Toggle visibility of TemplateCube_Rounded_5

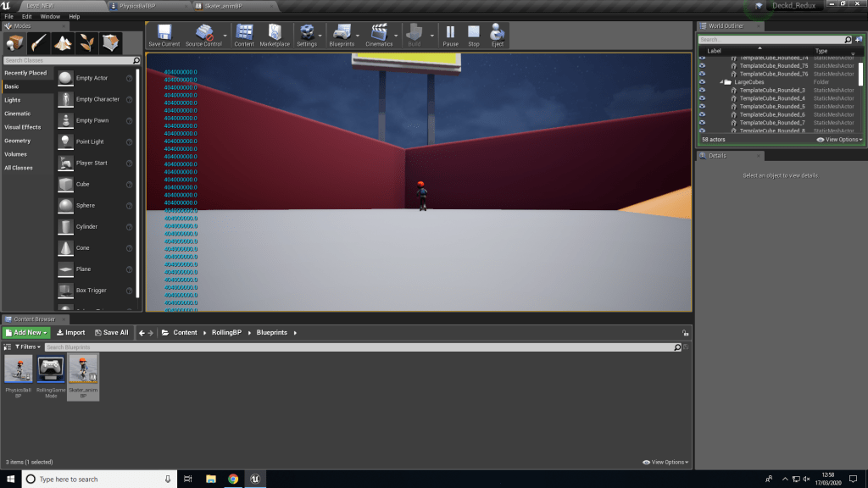click(x=702, y=107)
